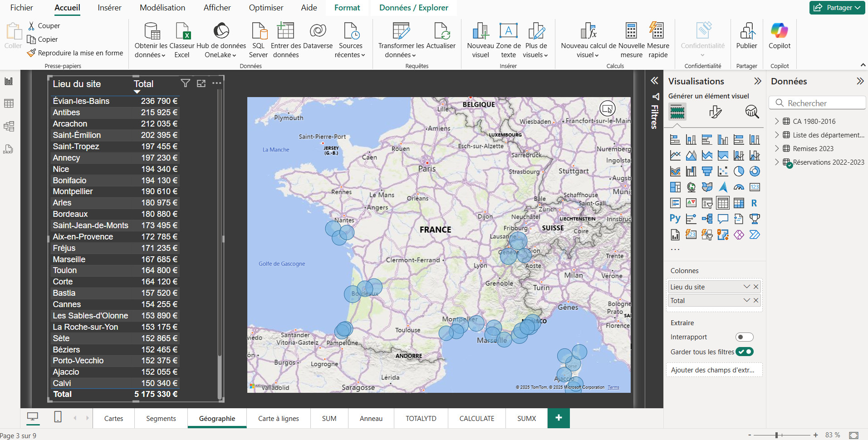The image size is (868, 440).
Task: Select the Q&A speech bubble visual
Action: [723, 219]
